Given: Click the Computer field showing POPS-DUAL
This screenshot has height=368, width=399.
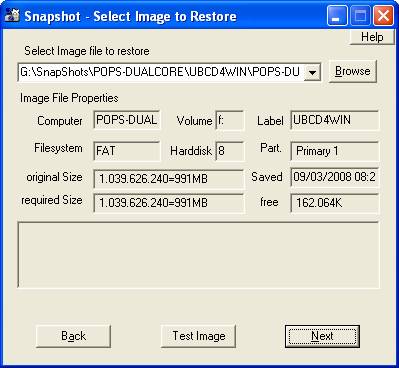Looking at the screenshot, I should 127,120.
